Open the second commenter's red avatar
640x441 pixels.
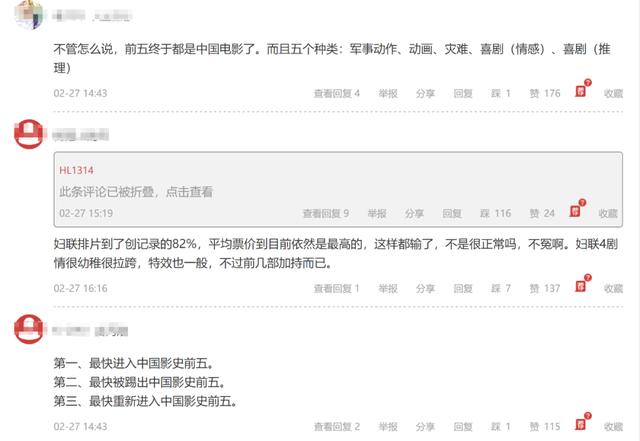coord(29,134)
